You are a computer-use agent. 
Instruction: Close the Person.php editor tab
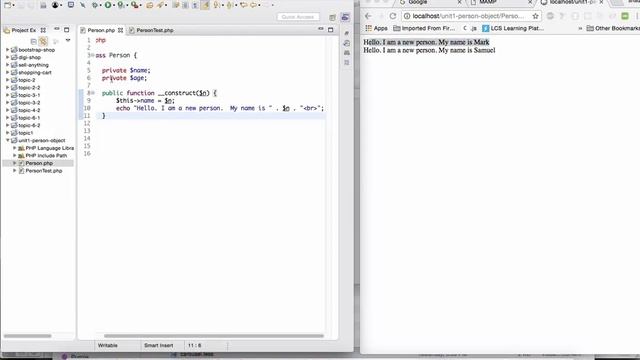point(120,30)
